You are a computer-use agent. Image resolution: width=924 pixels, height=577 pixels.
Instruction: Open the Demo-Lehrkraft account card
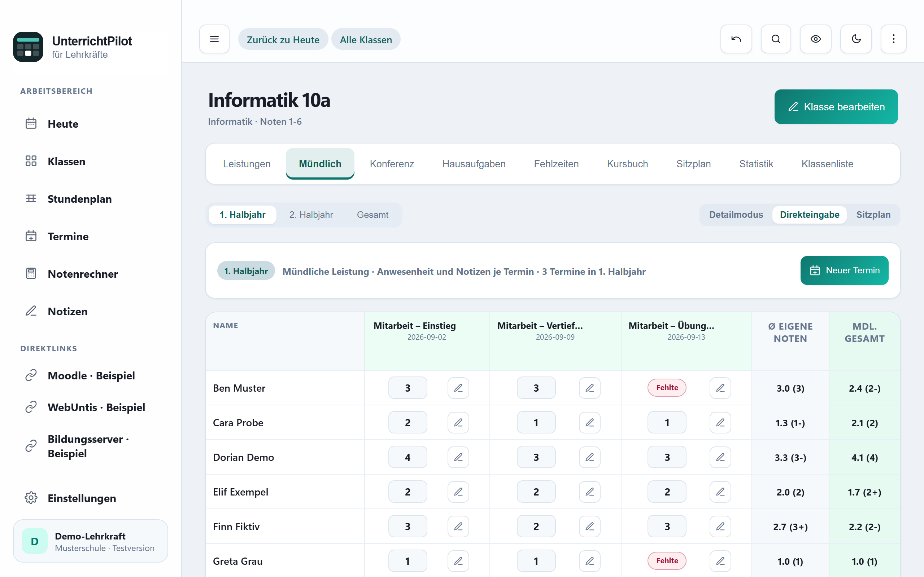pyautogui.click(x=91, y=541)
